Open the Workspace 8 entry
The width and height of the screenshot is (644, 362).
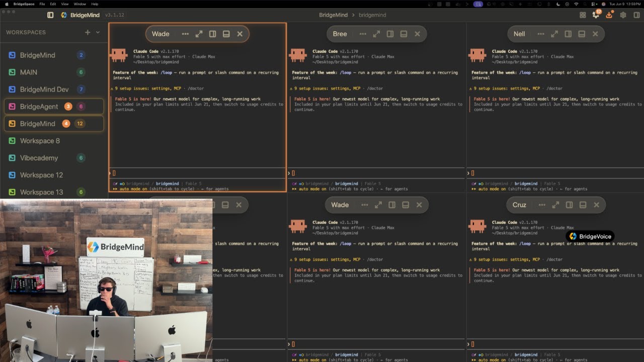click(x=53, y=141)
